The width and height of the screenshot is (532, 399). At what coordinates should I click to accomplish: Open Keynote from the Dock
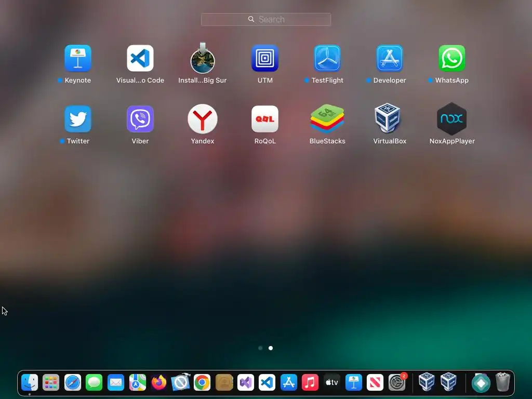pyautogui.click(x=353, y=383)
